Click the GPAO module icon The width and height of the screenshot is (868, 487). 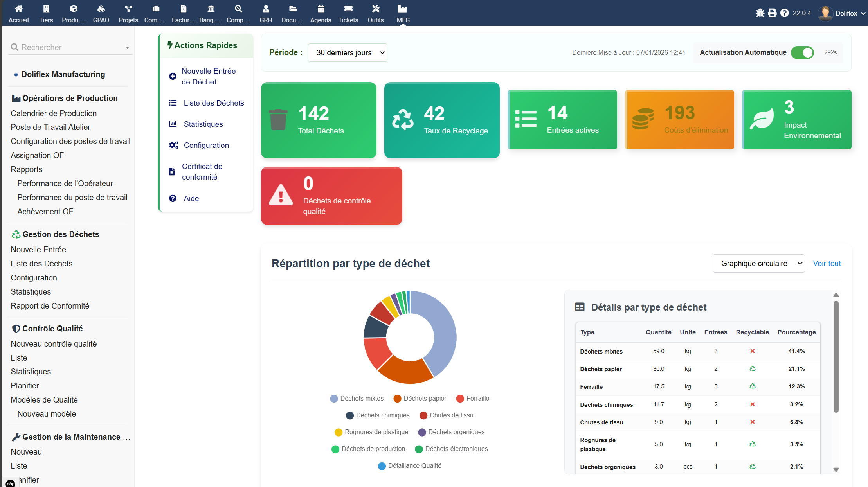[101, 9]
